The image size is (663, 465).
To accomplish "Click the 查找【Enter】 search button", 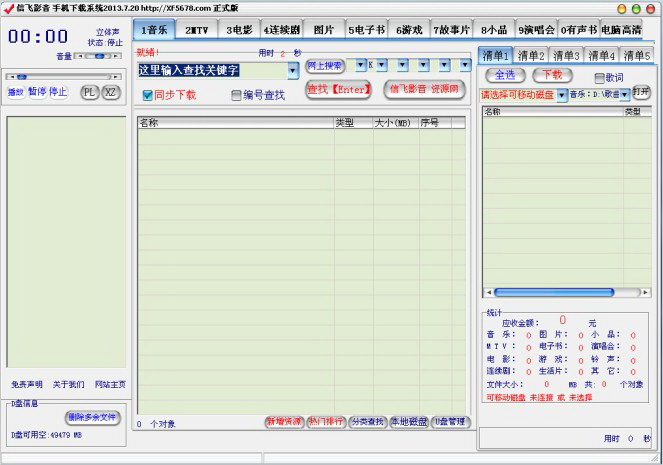I will click(x=338, y=90).
